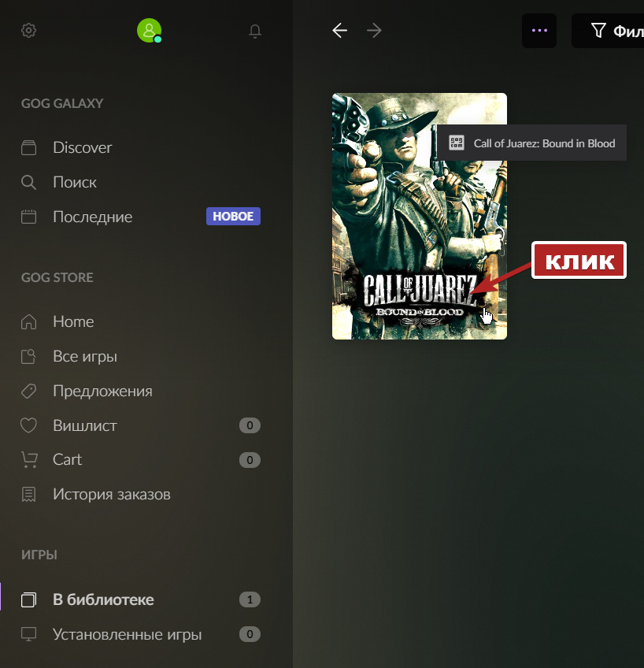Go back with left arrow
This screenshot has width=644, height=668.
[339, 30]
